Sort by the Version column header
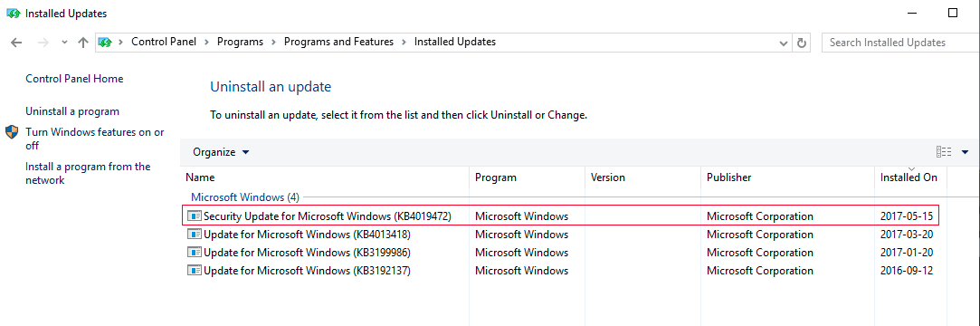The height and width of the screenshot is (326, 980). [642, 177]
